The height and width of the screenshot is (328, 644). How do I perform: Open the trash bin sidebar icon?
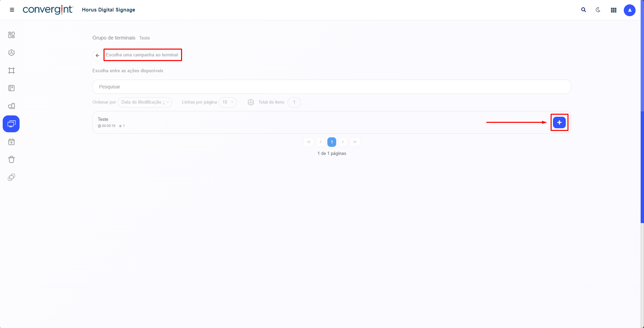pos(11,160)
